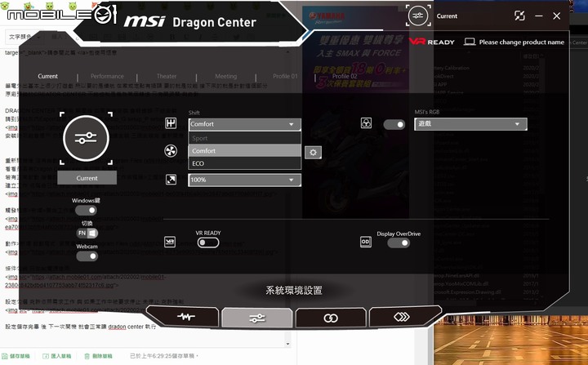
Task: Switch to the Current profile tab
Action: [x=47, y=76]
